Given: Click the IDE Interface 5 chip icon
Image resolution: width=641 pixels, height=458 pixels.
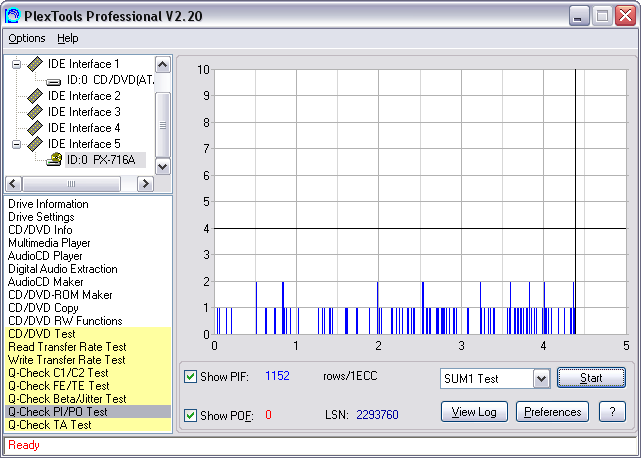Looking at the screenshot, I should (35, 144).
